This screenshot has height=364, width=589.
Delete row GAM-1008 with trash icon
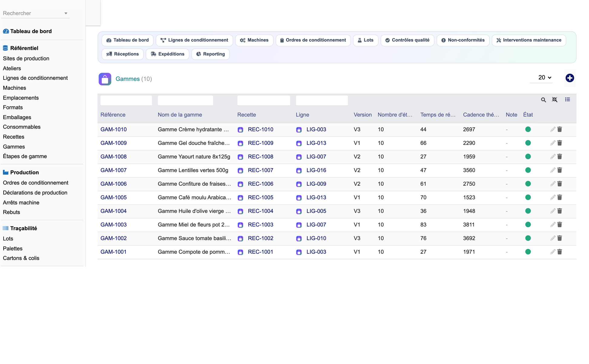[560, 157]
